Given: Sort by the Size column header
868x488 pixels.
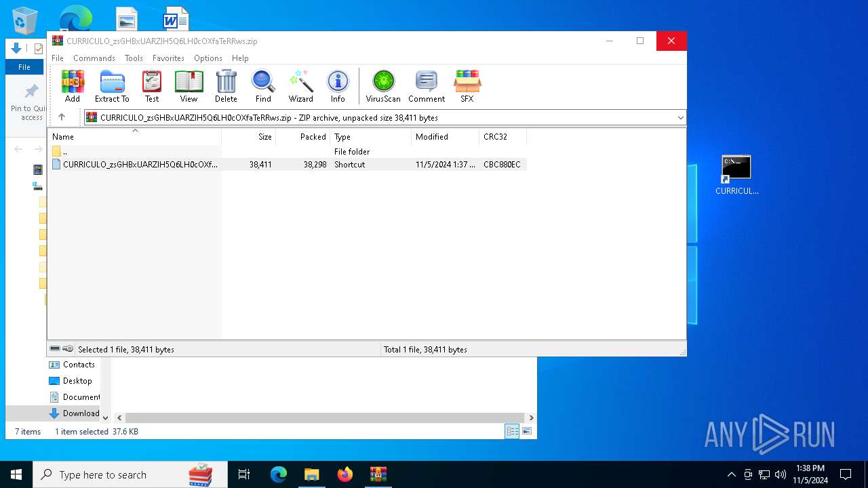Looking at the screenshot, I should 248,137.
